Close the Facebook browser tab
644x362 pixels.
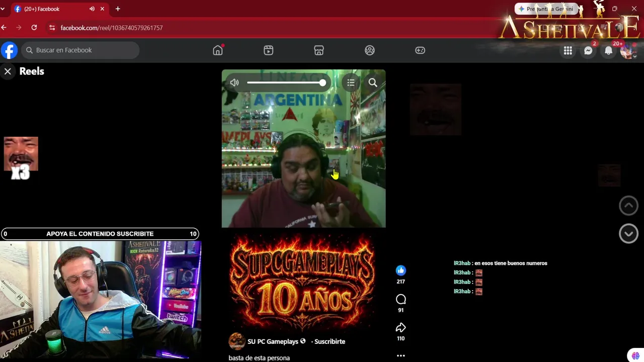point(102,9)
